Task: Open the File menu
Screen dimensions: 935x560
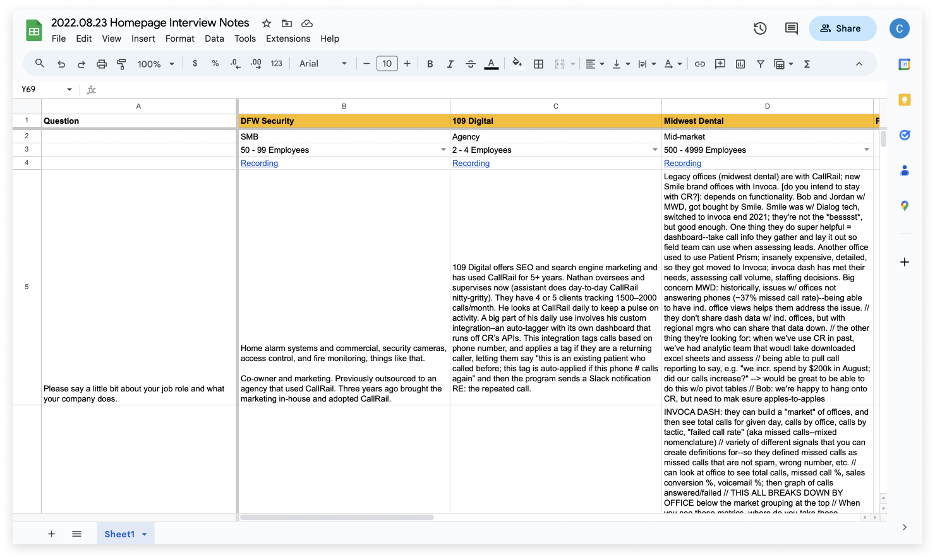Action: click(59, 39)
